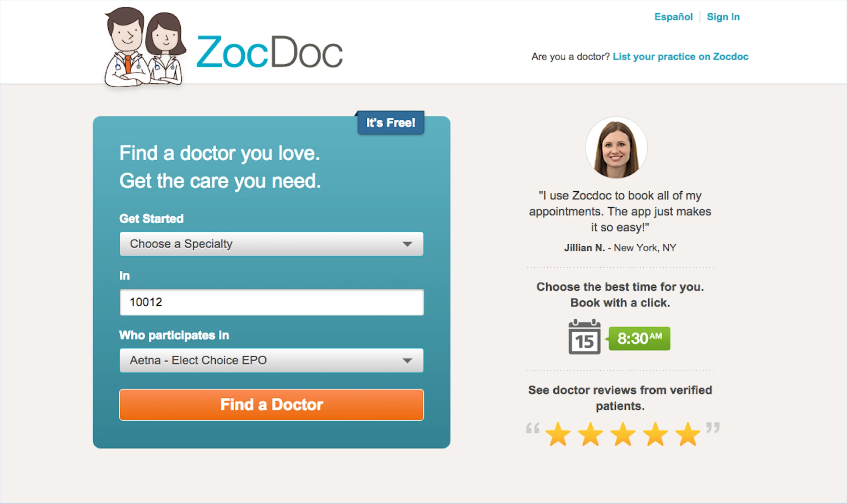The image size is (847, 504).
Task: Click the arrow on the insurance selector
Action: (x=407, y=361)
